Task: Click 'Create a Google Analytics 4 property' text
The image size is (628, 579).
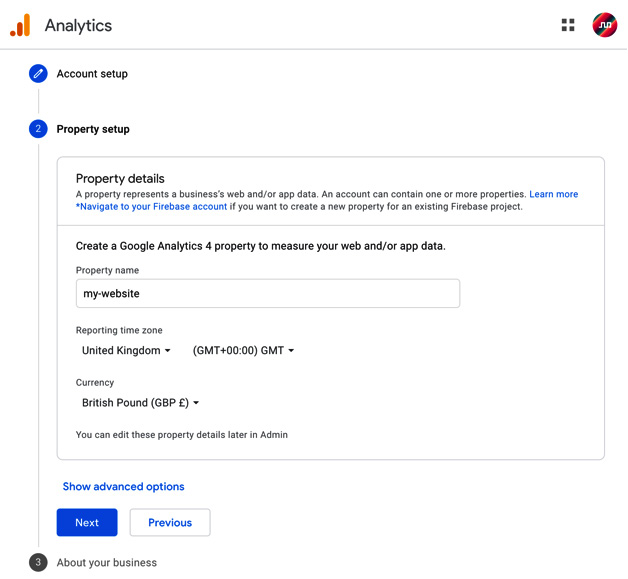Action: (x=260, y=246)
